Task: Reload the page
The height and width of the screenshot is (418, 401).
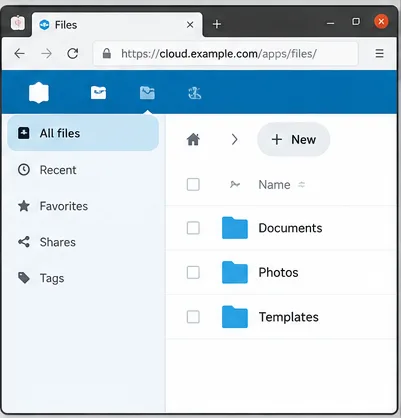Action: (72, 53)
